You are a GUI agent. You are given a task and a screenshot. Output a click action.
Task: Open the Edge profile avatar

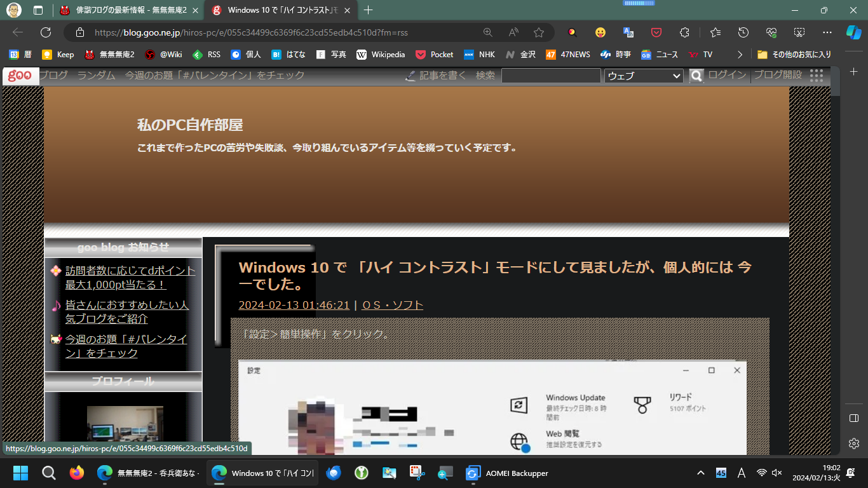14,10
